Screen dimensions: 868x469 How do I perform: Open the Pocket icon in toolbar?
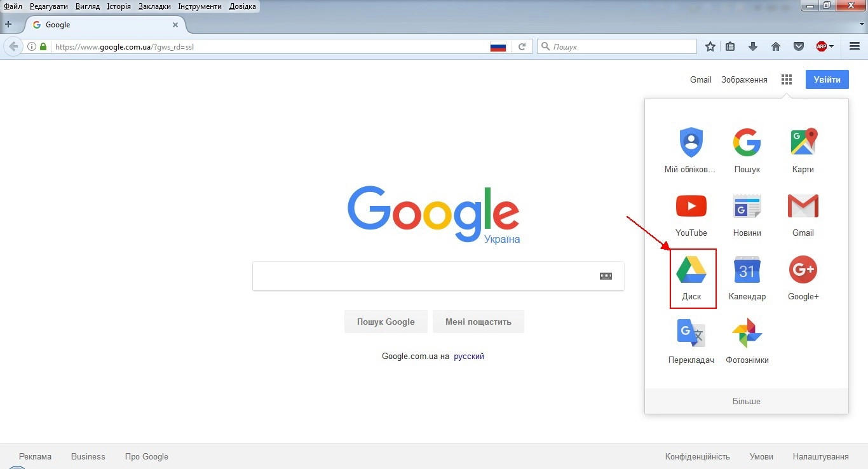pos(799,46)
